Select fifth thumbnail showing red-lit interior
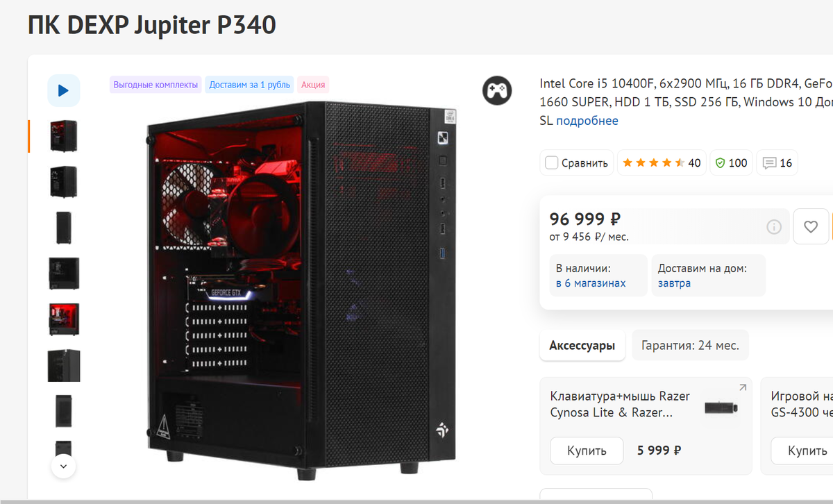 [x=64, y=319]
